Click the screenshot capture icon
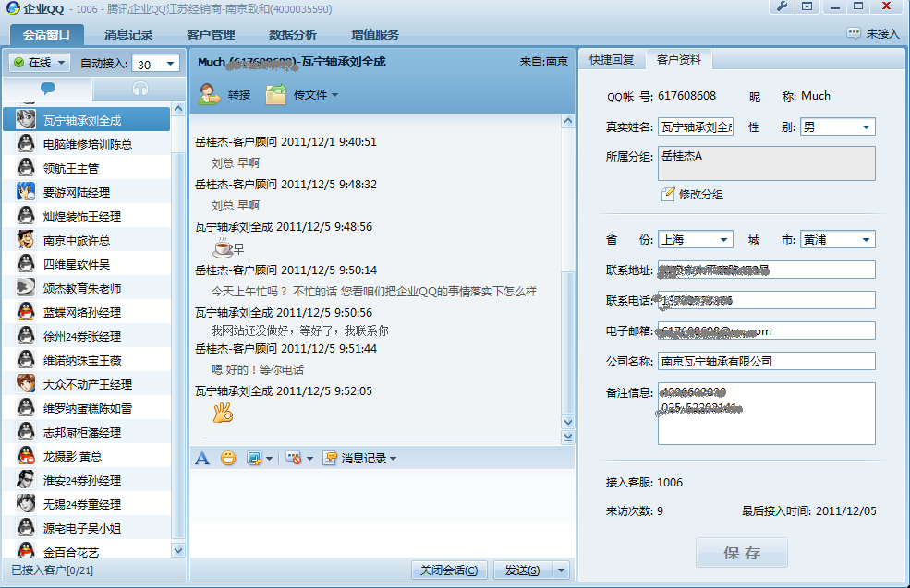This screenshot has width=910, height=588. coord(254,458)
